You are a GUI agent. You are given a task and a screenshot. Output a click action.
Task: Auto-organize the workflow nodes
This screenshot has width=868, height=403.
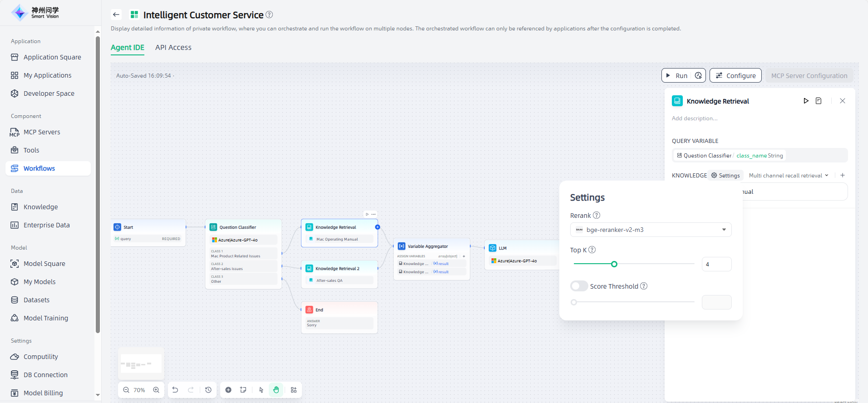pyautogui.click(x=294, y=390)
